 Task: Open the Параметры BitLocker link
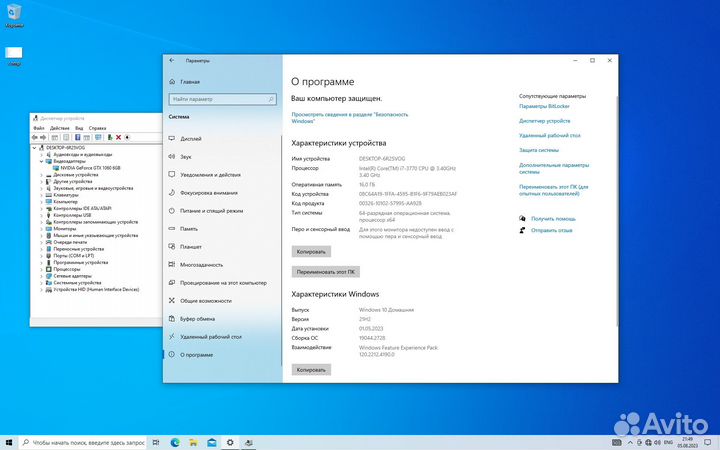pos(549,106)
